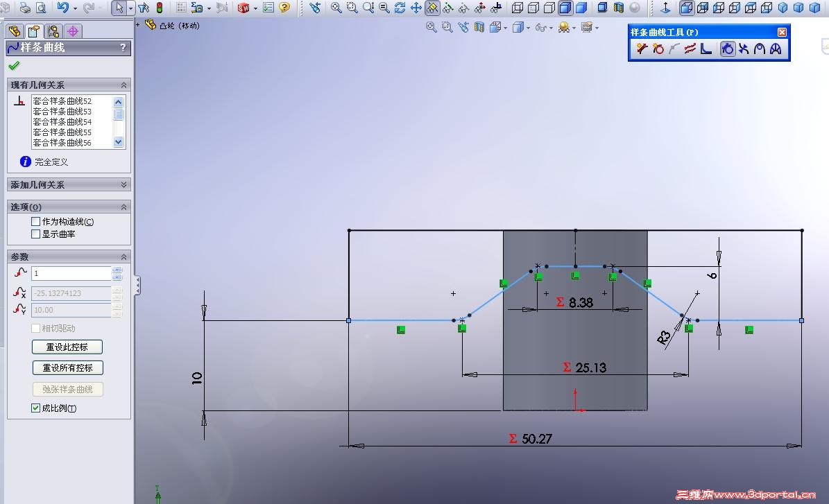Click the Normal To view icon
The image size is (829, 504).
665,8
